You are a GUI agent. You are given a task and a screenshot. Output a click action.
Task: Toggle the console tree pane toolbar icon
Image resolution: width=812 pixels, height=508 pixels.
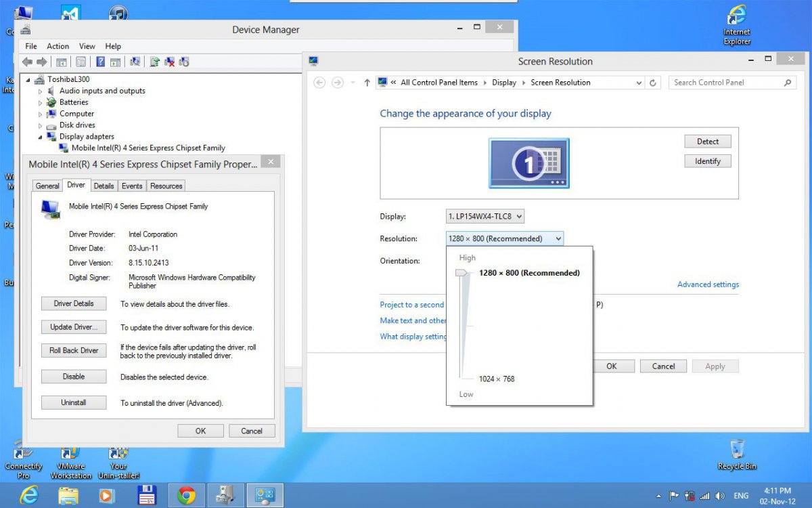tap(62, 62)
